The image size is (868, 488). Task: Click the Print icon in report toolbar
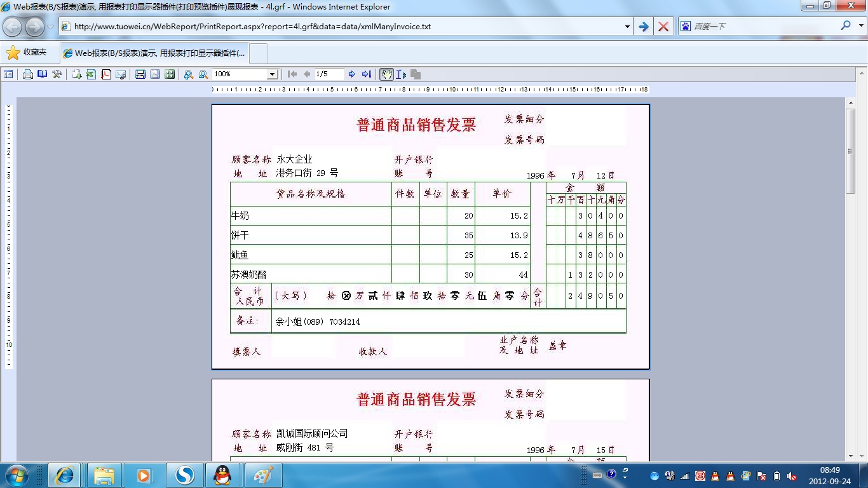(28, 74)
